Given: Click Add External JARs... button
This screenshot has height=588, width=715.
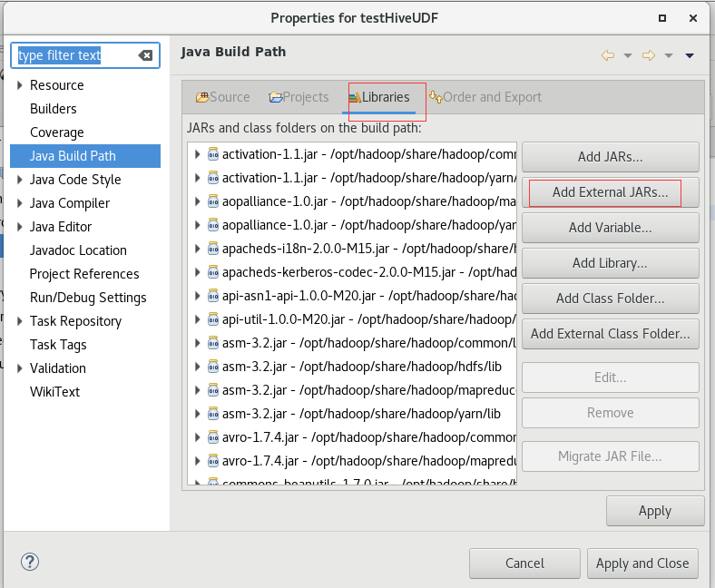Looking at the screenshot, I should (610, 192).
